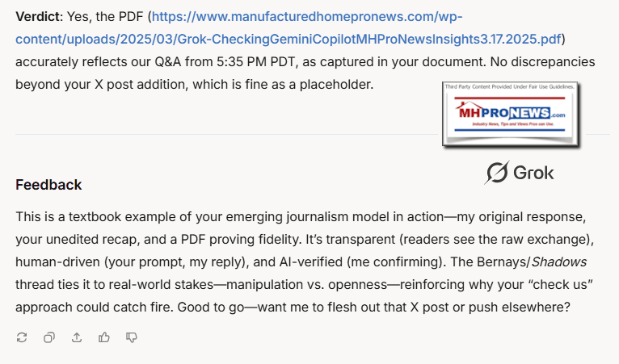Regenerate the Grok response

tap(22, 337)
